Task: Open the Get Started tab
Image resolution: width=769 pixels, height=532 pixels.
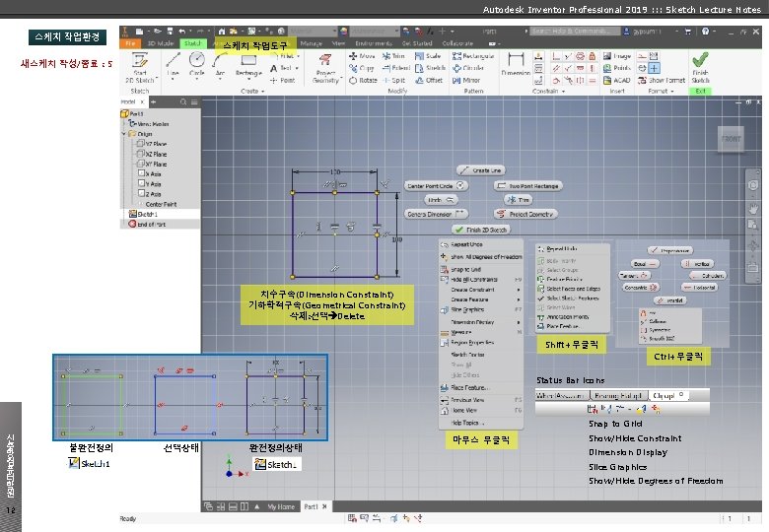Action: click(x=416, y=43)
